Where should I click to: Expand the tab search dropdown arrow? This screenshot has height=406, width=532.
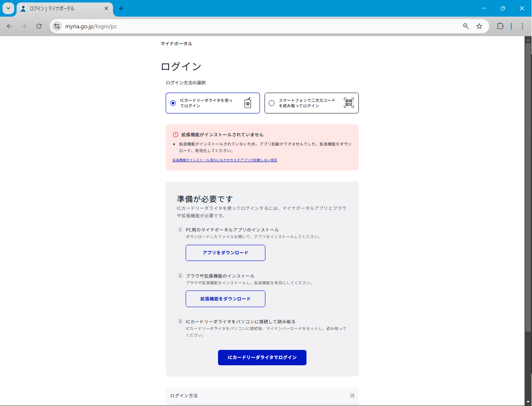click(8, 8)
